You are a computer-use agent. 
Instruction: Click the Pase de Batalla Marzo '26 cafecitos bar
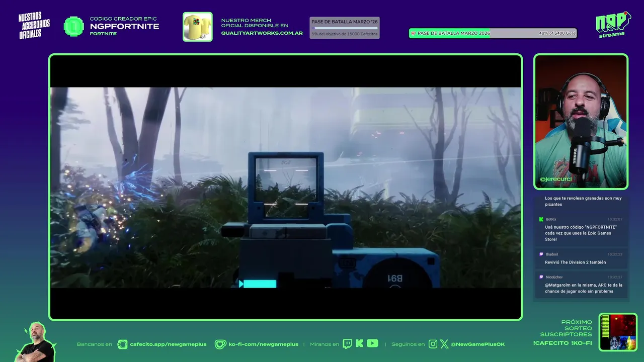tap(345, 28)
